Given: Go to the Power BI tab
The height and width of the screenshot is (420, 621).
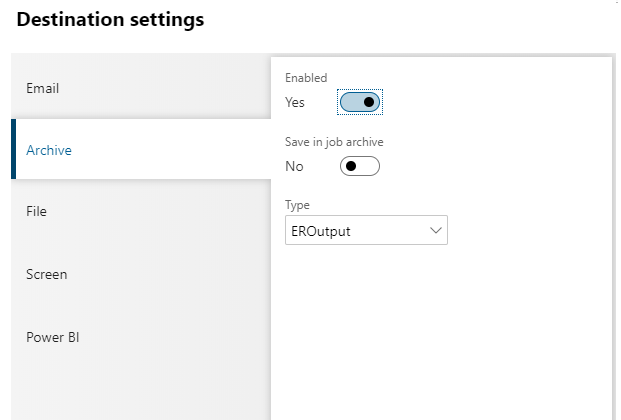Looking at the screenshot, I should [52, 337].
